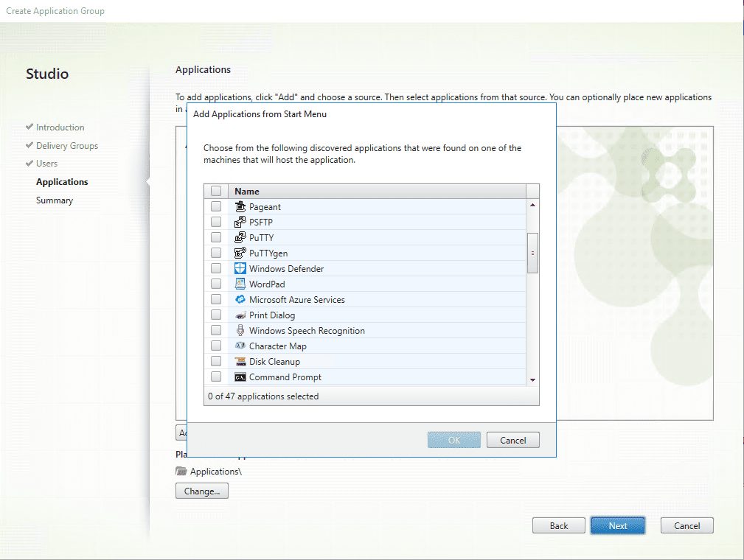Click the scroll up arrow of application list
The image size is (744, 560).
[532, 205]
